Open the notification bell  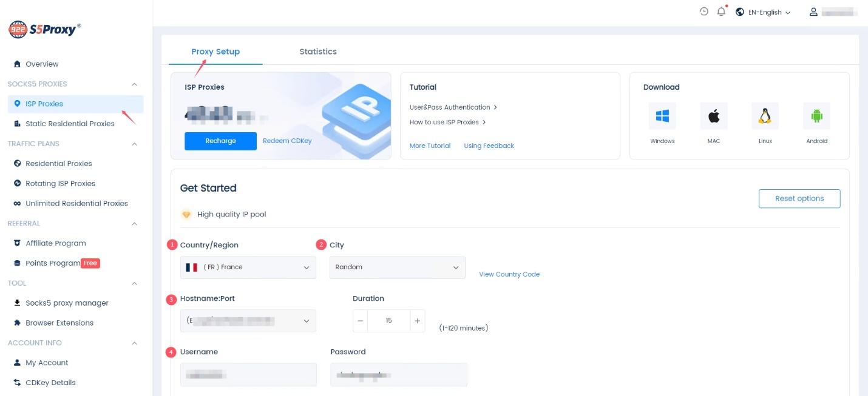pyautogui.click(x=721, y=12)
